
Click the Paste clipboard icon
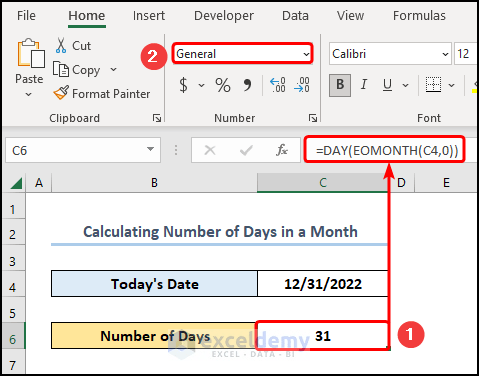pyautogui.click(x=31, y=53)
